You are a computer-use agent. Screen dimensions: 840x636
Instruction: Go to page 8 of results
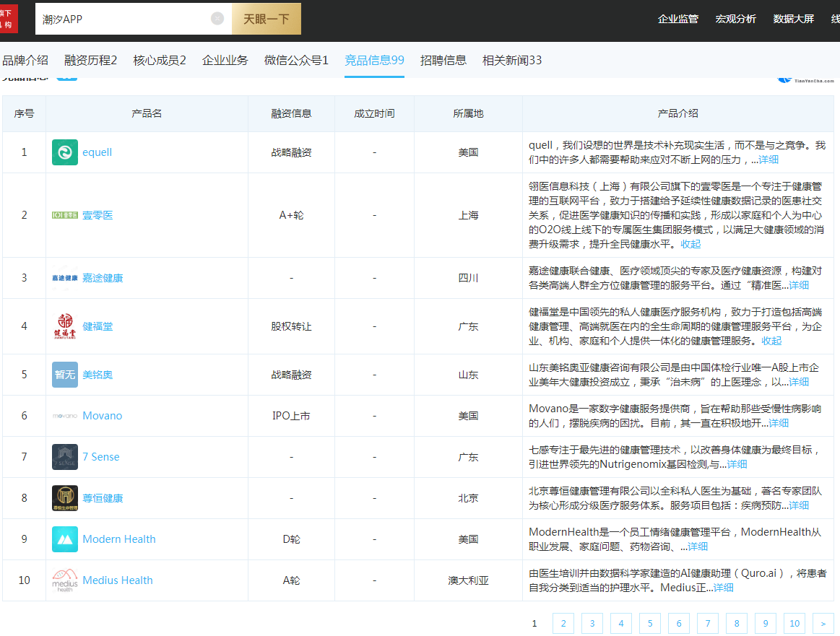tap(737, 623)
